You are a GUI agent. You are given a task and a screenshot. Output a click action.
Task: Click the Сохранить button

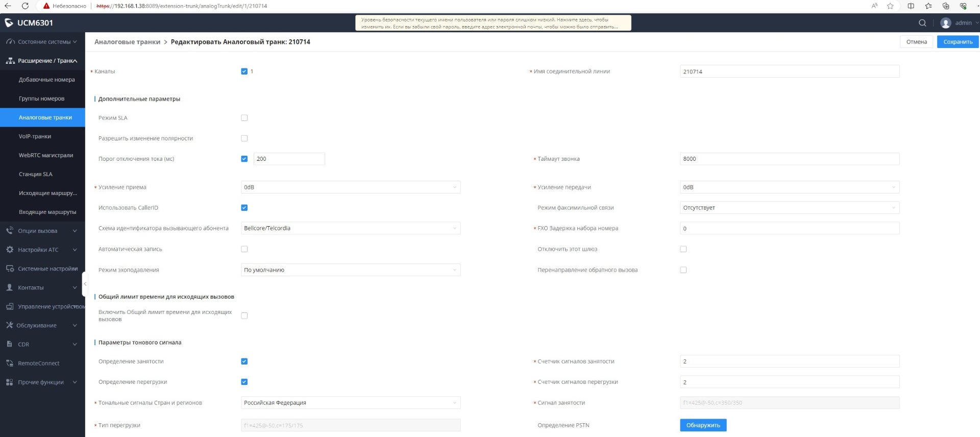pyautogui.click(x=958, y=42)
